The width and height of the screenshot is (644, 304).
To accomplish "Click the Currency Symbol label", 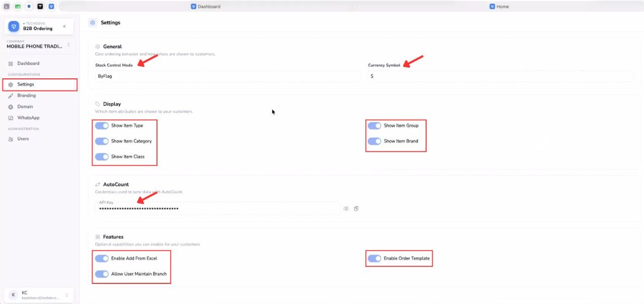I will [384, 65].
